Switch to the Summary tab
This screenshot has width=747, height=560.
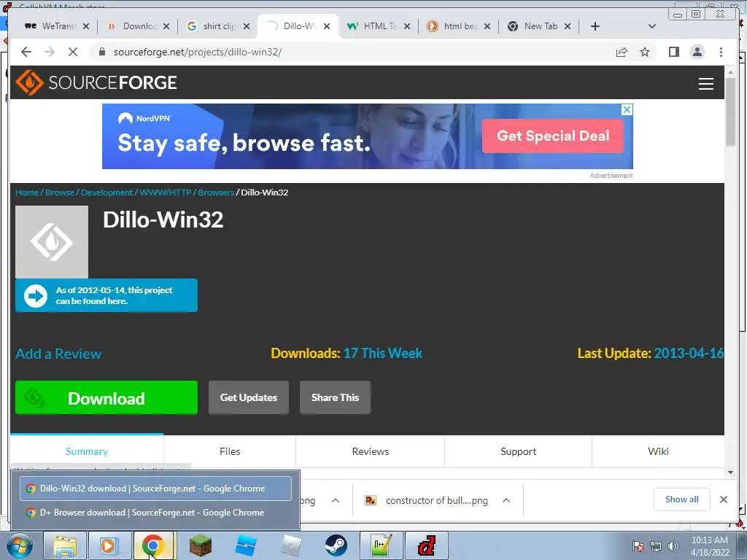[x=87, y=451]
